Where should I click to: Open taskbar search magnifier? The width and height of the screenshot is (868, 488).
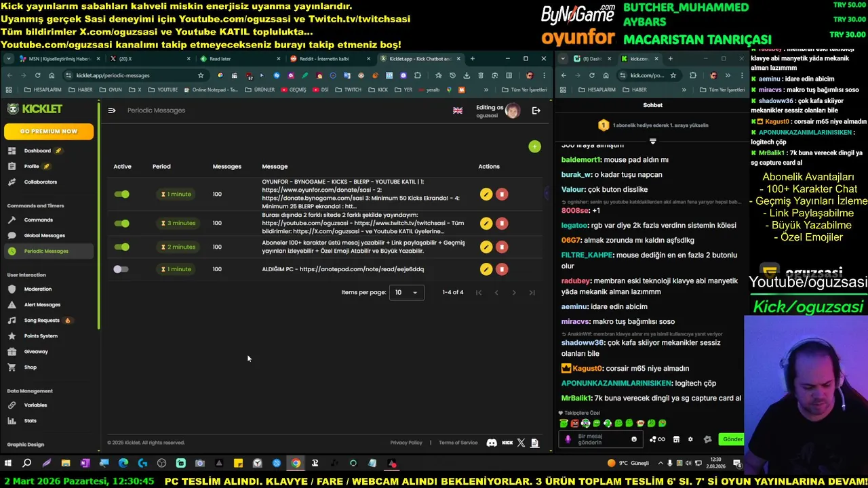click(27, 464)
